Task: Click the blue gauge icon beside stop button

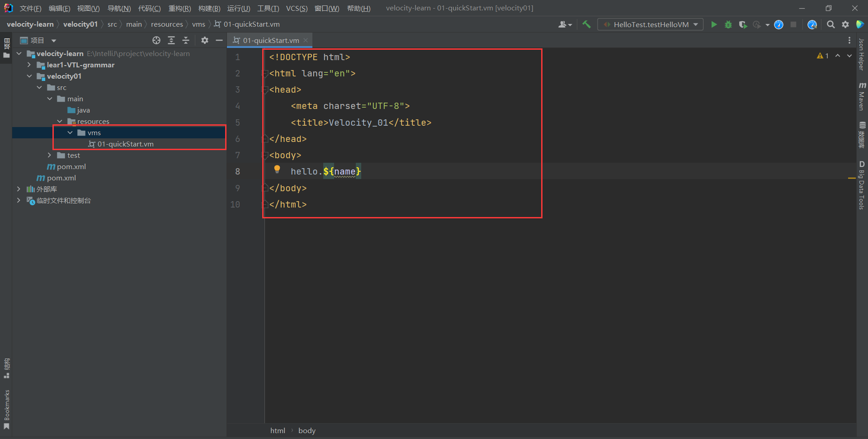Action: tap(778, 24)
